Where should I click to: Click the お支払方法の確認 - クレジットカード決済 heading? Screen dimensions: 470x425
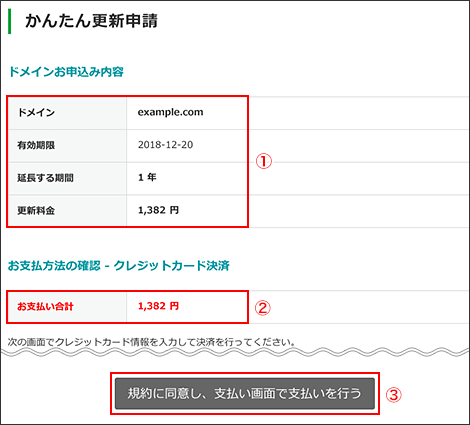point(119,266)
